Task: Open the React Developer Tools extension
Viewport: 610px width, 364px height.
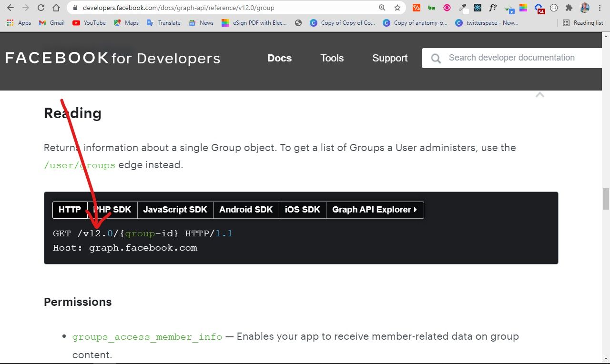Action: tap(478, 8)
